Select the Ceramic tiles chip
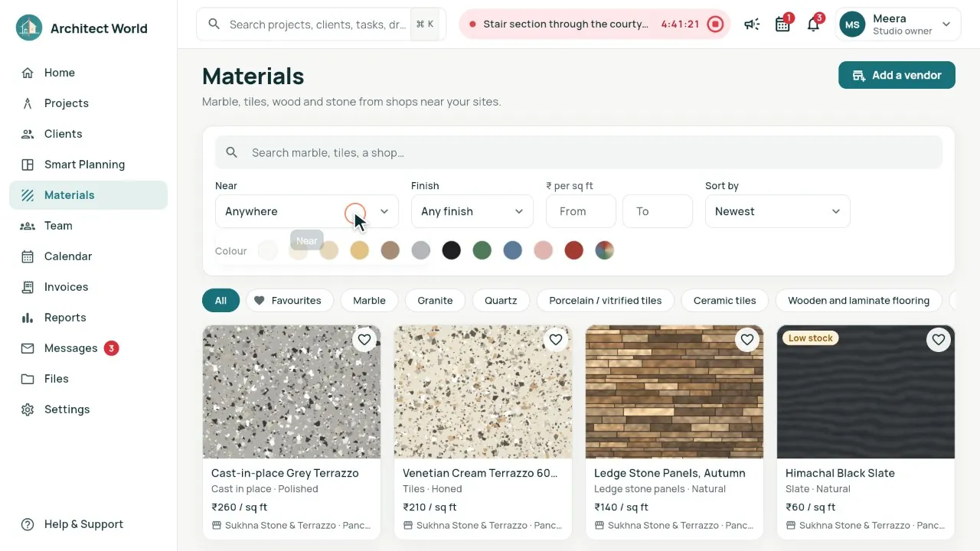Screen dimensions: 980x551 click(724, 301)
